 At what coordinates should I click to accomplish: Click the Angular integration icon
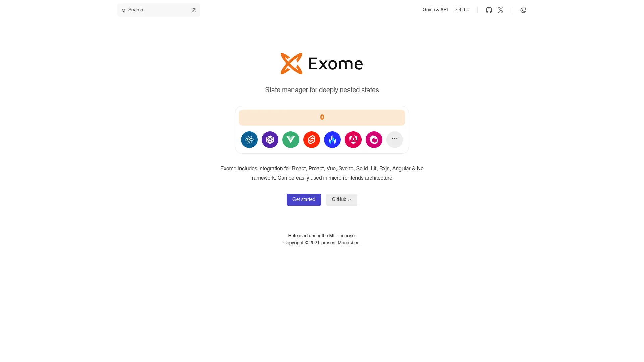coord(353,140)
